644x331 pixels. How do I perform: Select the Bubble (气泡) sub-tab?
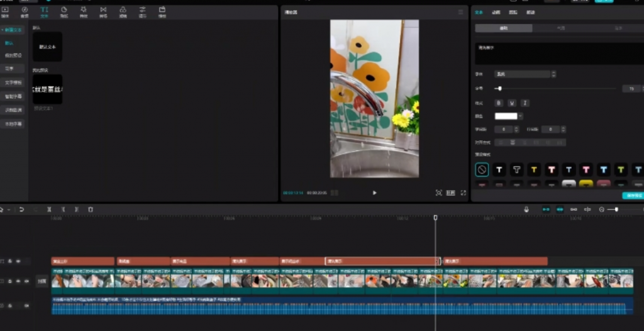(560, 28)
